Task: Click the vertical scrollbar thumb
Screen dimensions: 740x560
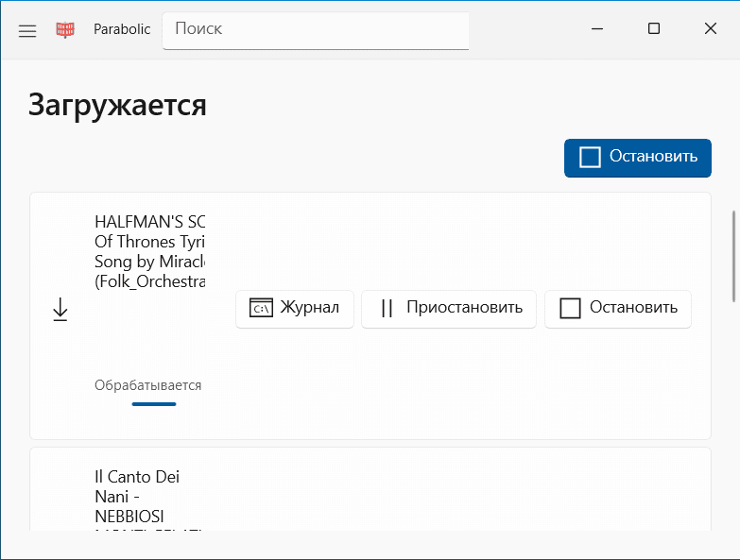Action: click(734, 256)
